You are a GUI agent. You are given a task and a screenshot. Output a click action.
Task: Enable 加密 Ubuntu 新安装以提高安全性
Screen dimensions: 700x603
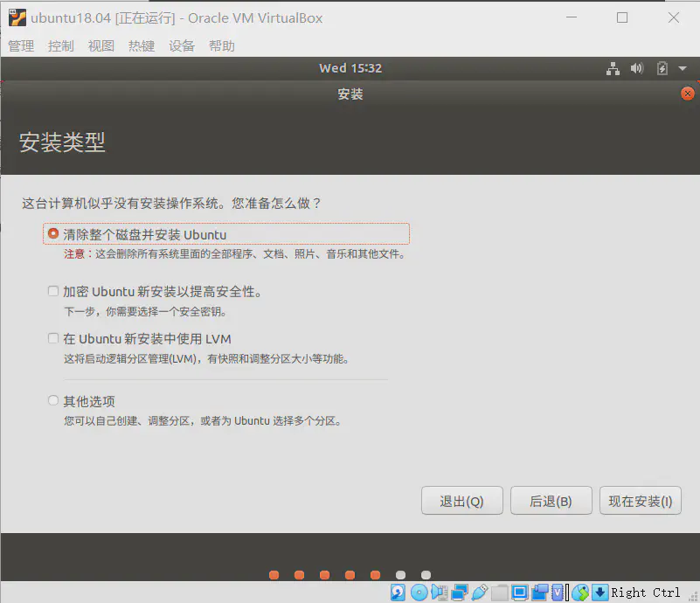point(52,290)
